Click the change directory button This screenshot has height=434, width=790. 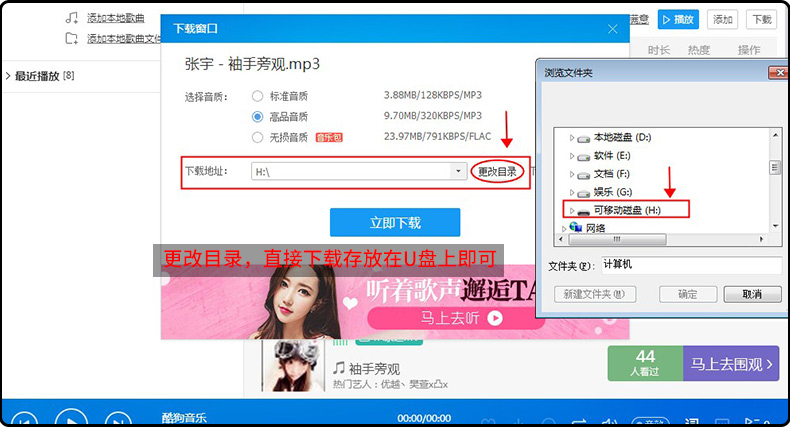(497, 172)
